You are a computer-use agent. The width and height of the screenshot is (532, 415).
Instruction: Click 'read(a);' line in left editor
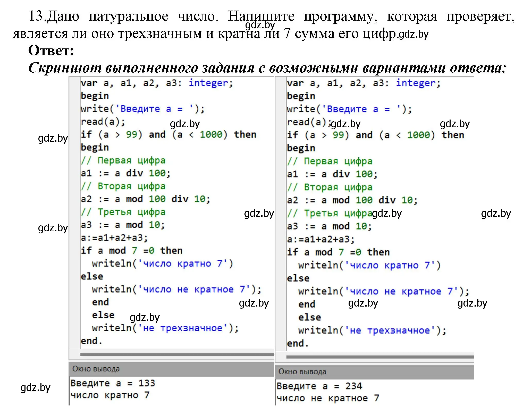tap(103, 122)
